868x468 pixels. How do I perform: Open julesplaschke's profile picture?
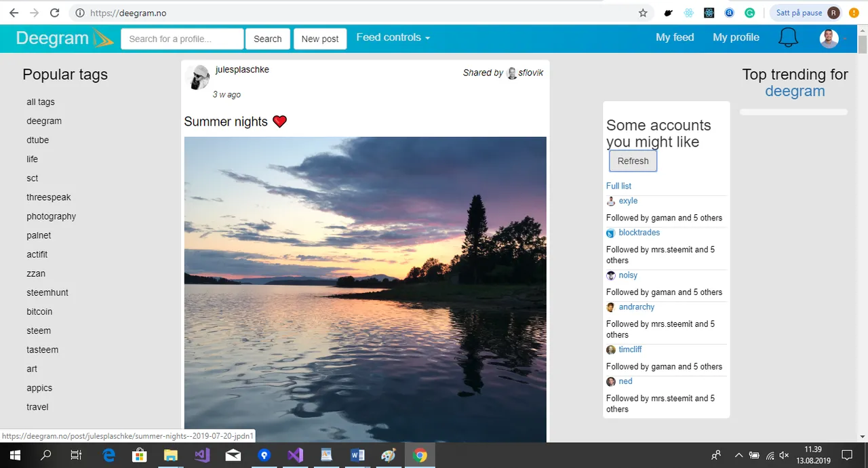click(x=198, y=77)
